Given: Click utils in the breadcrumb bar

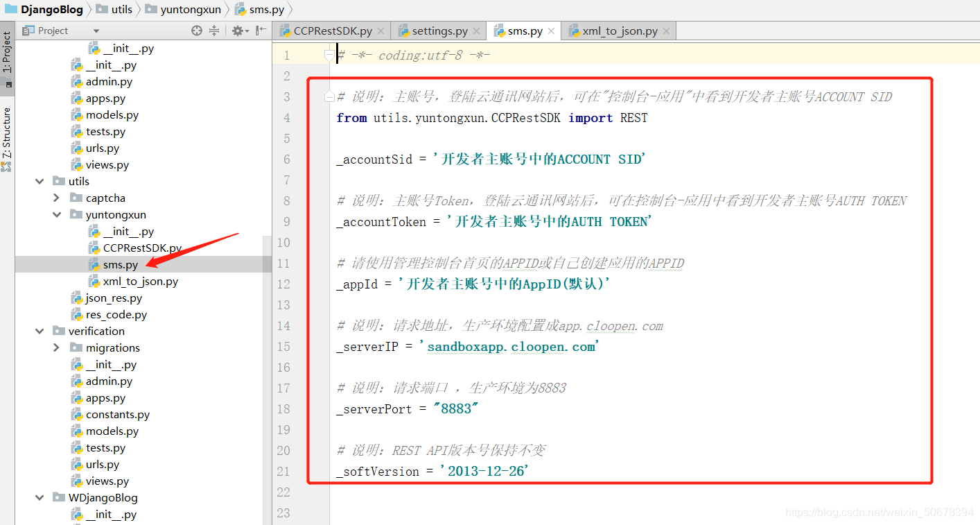Looking at the screenshot, I should 122,9.
